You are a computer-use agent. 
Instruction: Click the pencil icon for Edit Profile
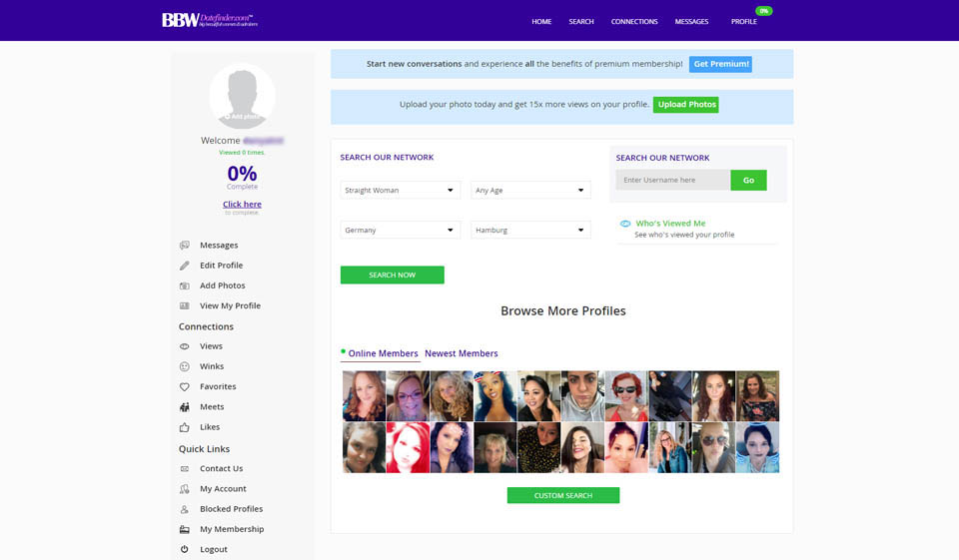click(184, 266)
